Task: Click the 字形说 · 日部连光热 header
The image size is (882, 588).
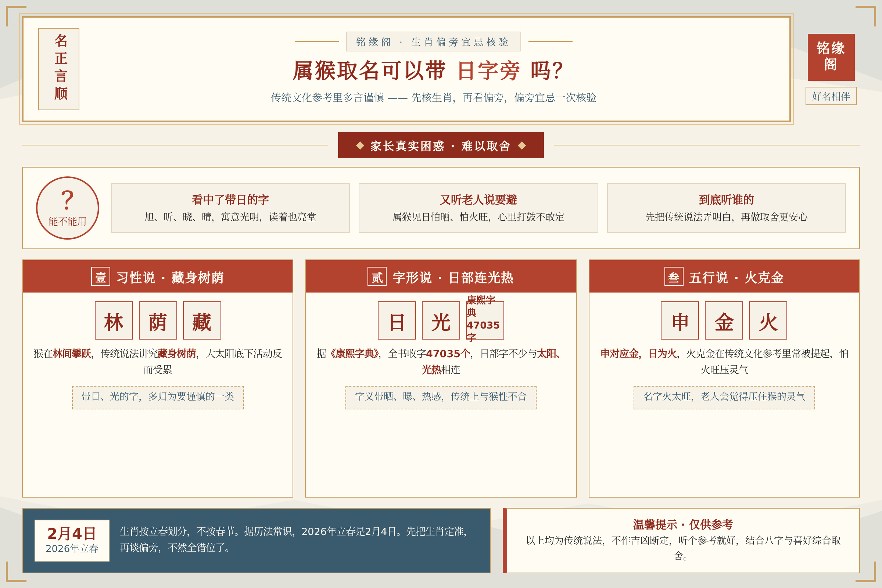Action: 441,276
